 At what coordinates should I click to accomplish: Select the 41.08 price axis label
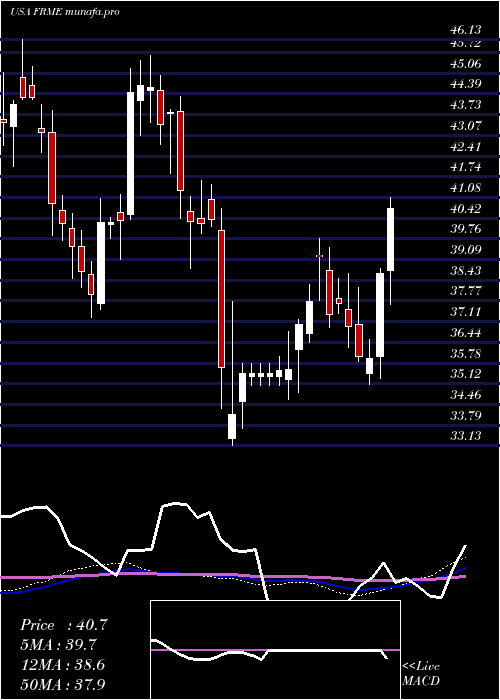tap(466, 188)
